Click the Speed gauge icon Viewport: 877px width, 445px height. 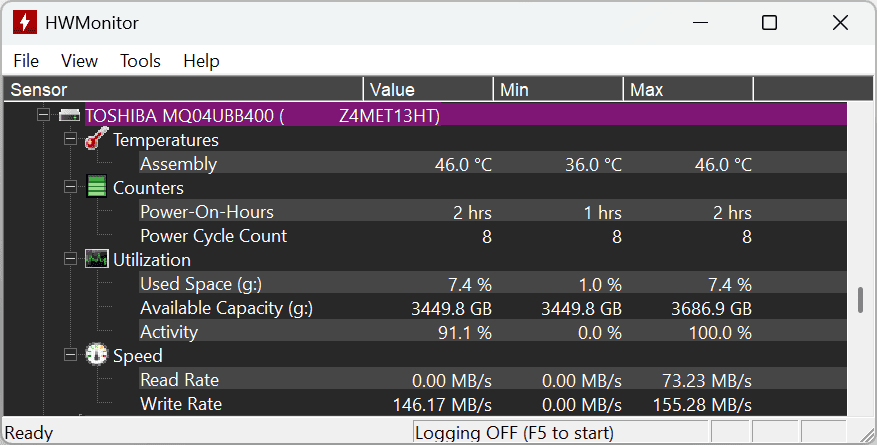pos(96,354)
